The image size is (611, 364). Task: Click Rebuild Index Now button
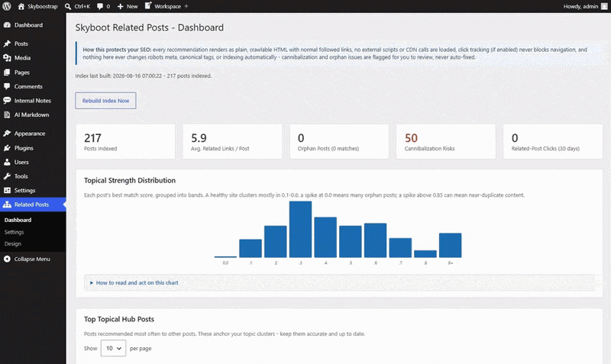pos(105,101)
